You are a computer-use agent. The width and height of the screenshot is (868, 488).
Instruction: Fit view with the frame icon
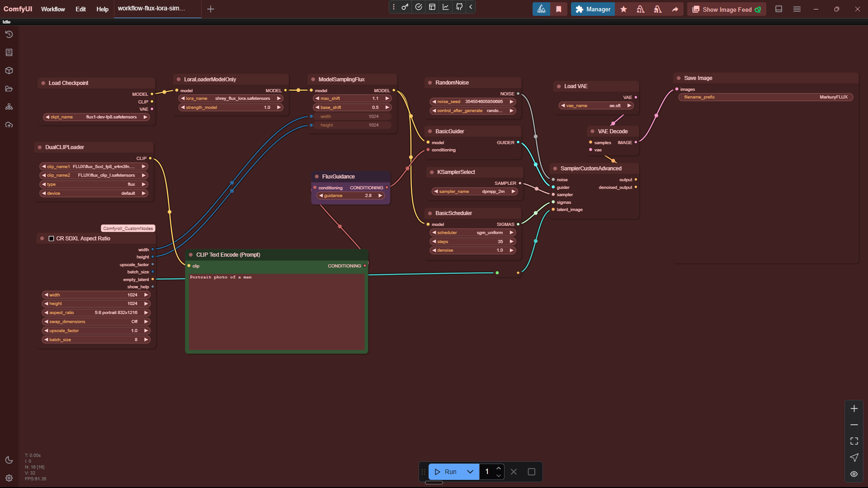point(854,441)
